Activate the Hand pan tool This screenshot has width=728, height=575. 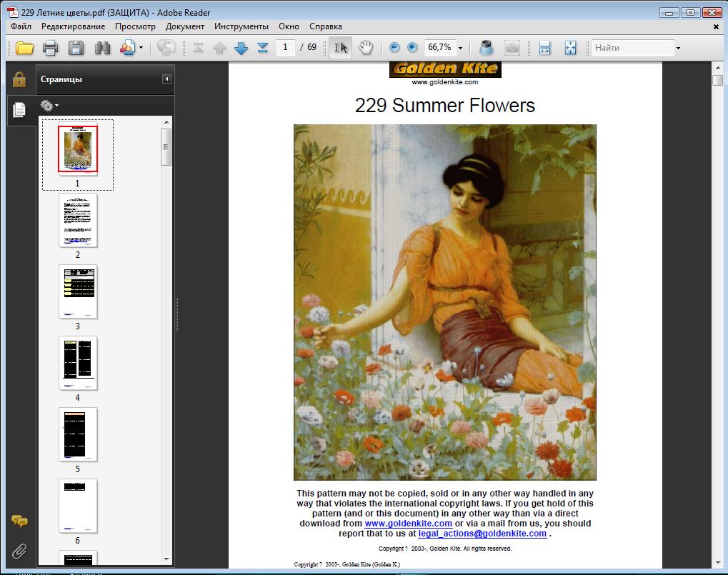[x=366, y=47]
